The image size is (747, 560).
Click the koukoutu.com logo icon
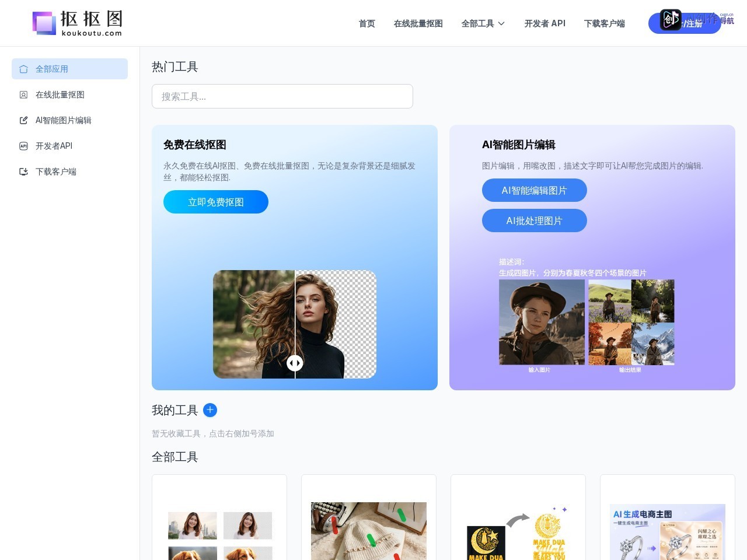(44, 23)
